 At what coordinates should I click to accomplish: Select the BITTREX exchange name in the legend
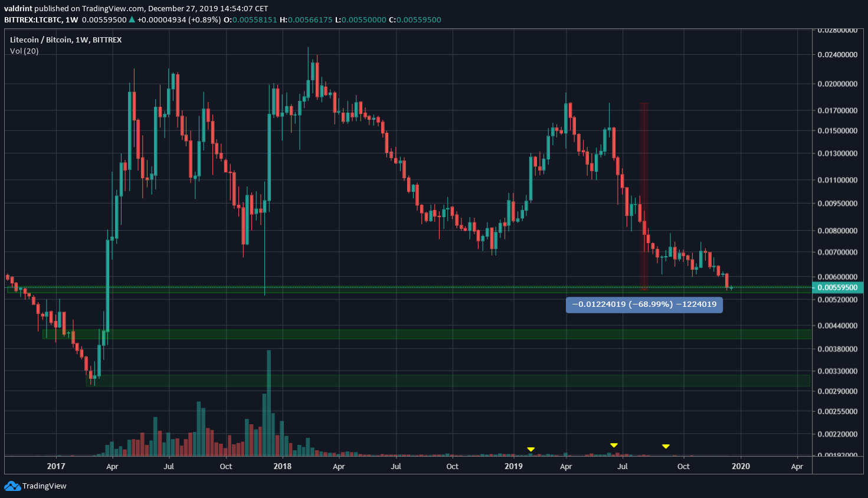pos(107,40)
